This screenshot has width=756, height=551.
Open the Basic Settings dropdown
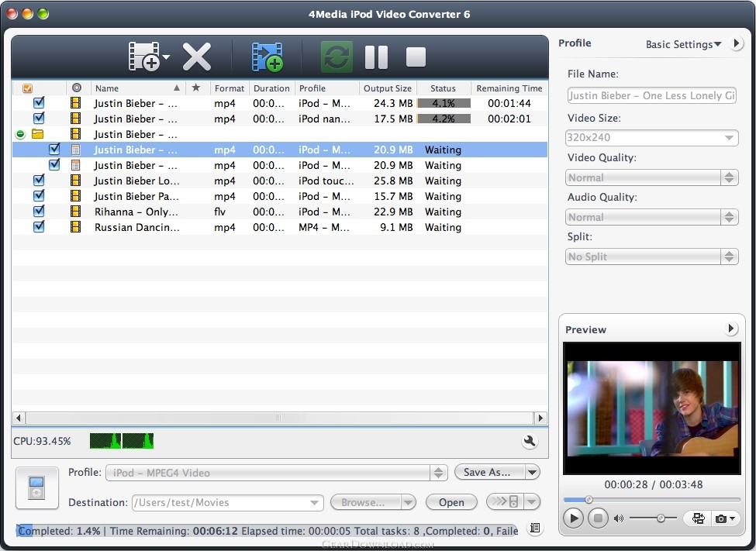pyautogui.click(x=683, y=44)
